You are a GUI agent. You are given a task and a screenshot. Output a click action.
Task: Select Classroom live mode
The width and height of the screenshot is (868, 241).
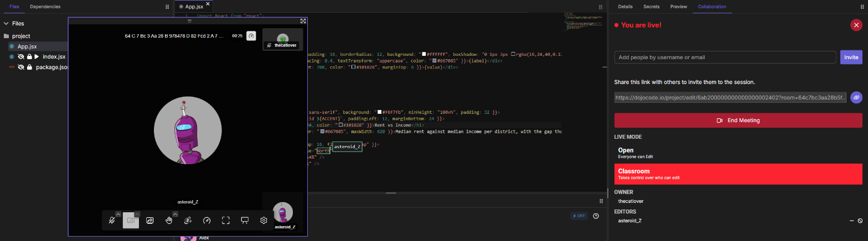(738, 174)
